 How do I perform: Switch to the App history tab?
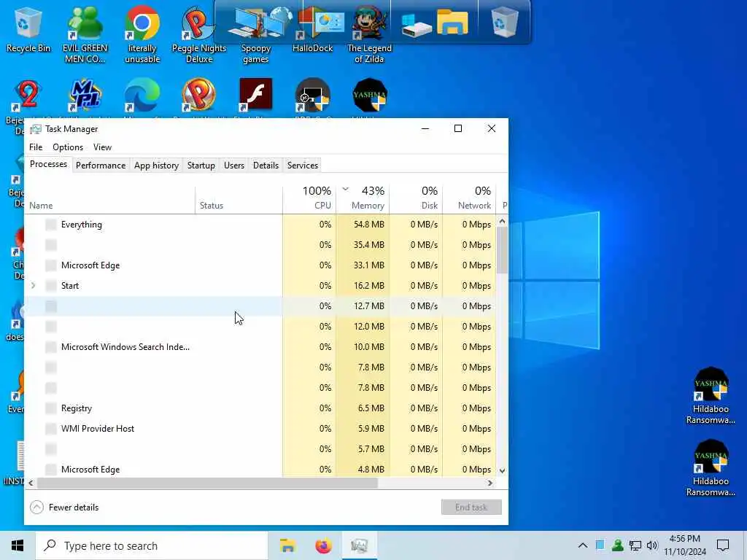pos(156,166)
